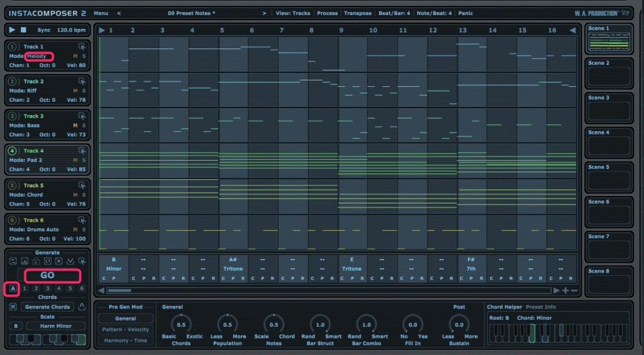
Task: Click the Generate checkmark icon
Action: (x=70, y=261)
